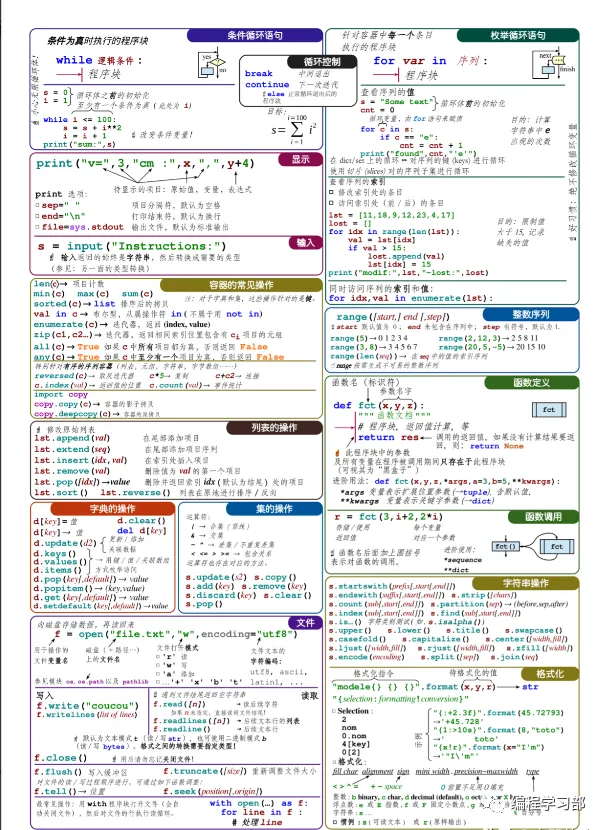Select the 函数调用 section heading

coord(543,517)
